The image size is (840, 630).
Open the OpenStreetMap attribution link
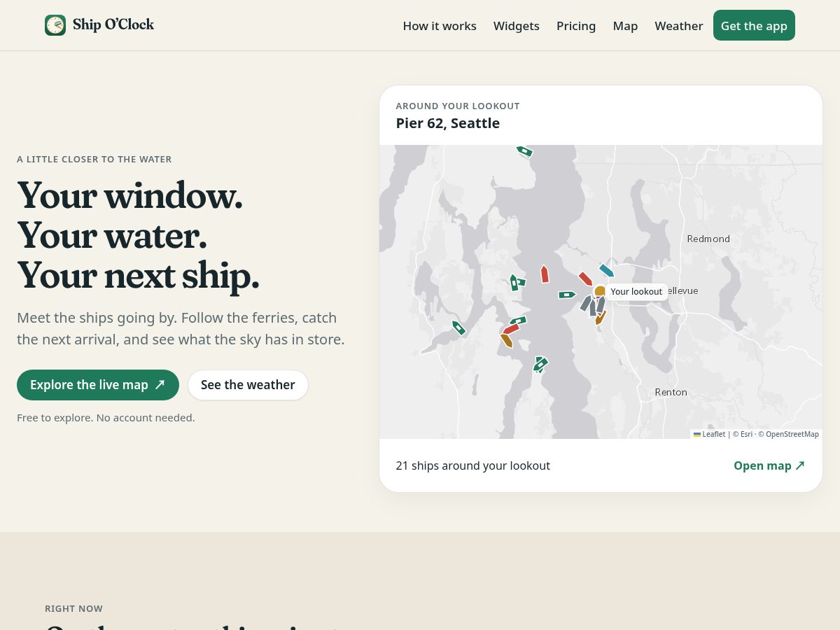click(x=792, y=434)
